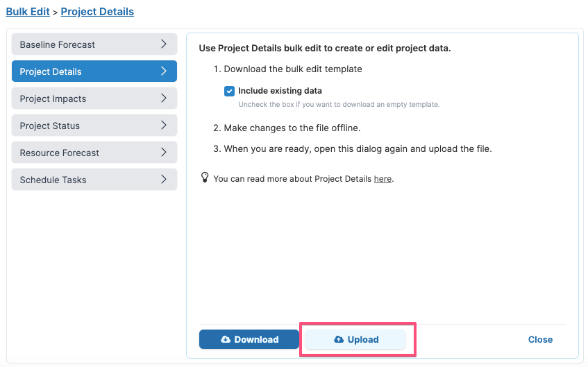Select the Project Impacts menu item
Viewport: 588px width, 367px height.
(x=94, y=99)
